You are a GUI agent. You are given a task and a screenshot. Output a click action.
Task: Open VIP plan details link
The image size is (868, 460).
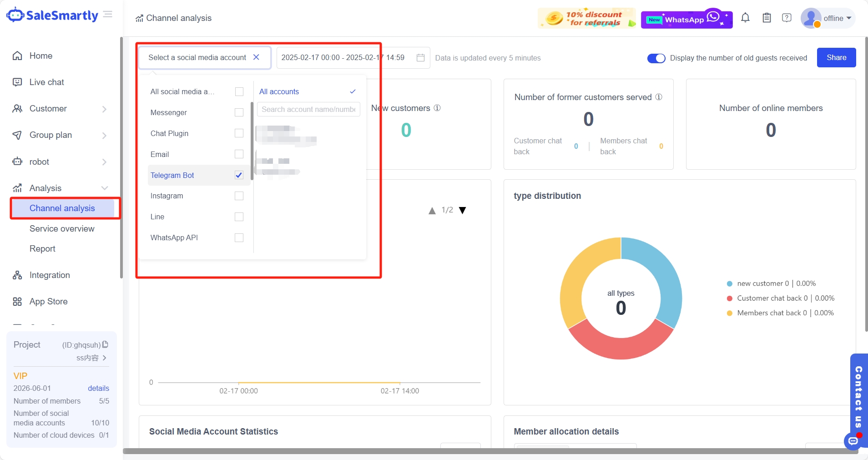tap(98, 388)
